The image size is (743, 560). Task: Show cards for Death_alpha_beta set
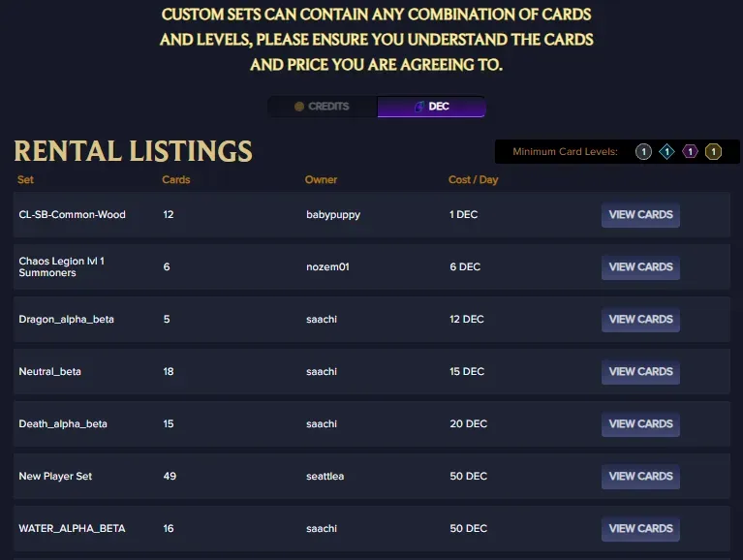tap(640, 424)
